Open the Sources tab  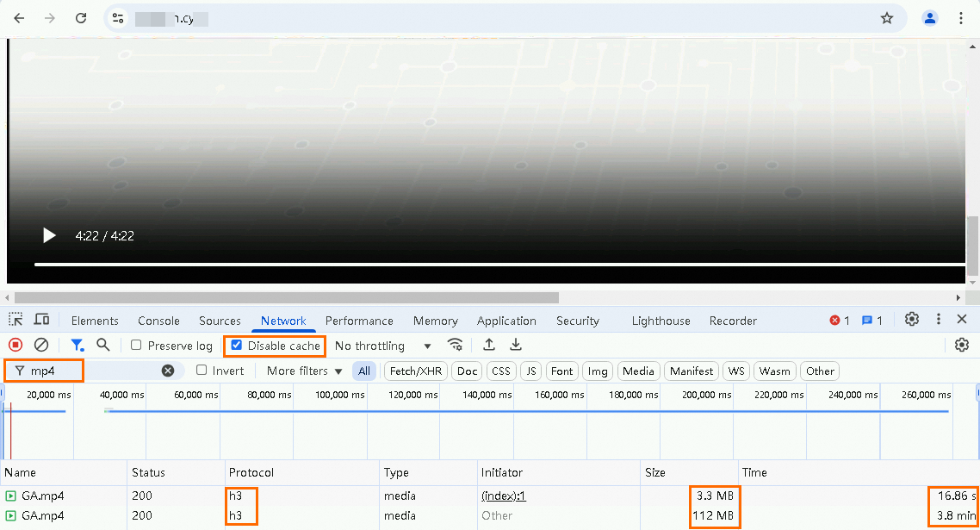220,321
